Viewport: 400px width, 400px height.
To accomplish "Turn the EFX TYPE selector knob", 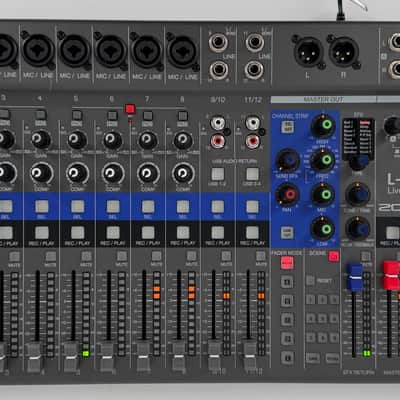I will pos(359,162).
